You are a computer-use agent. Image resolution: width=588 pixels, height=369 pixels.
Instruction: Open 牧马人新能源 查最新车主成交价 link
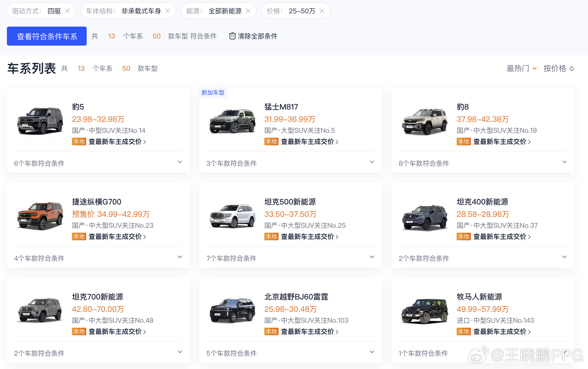pyautogui.click(x=502, y=331)
